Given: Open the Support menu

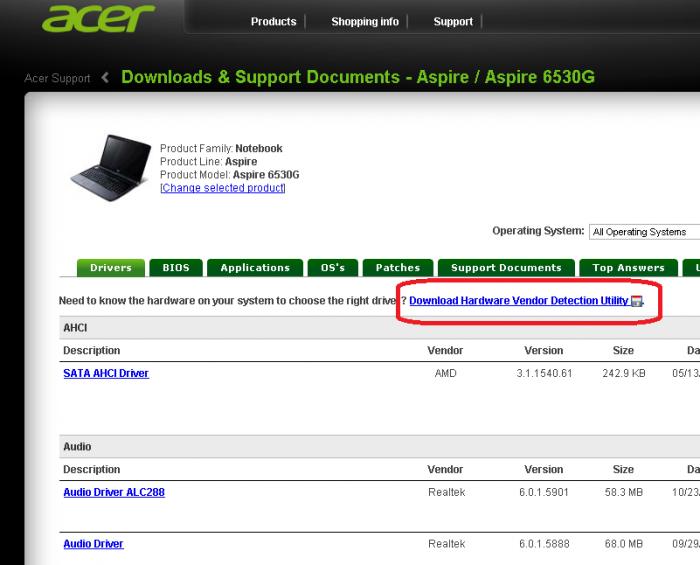Looking at the screenshot, I should (453, 21).
